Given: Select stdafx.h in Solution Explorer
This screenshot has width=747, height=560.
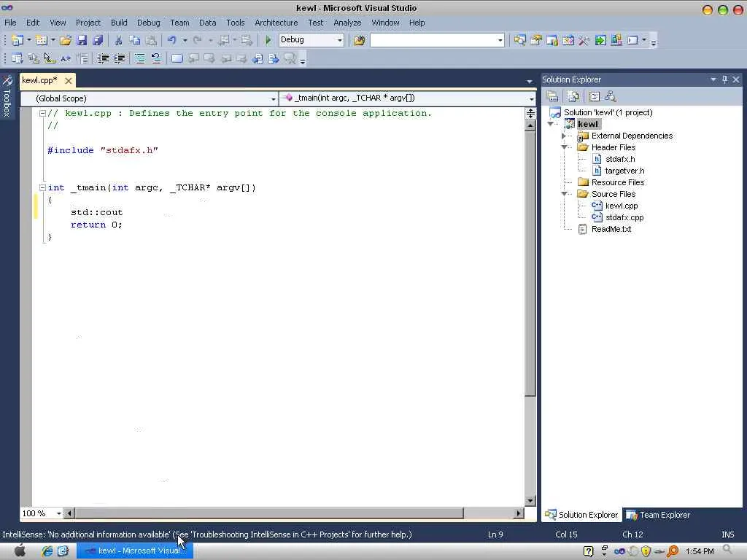Looking at the screenshot, I should 620,159.
